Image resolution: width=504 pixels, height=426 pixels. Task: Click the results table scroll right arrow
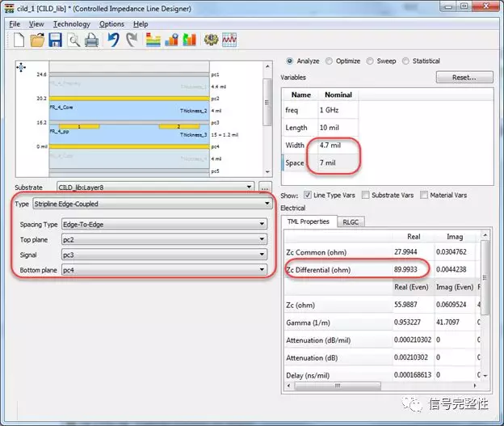[x=475, y=386]
